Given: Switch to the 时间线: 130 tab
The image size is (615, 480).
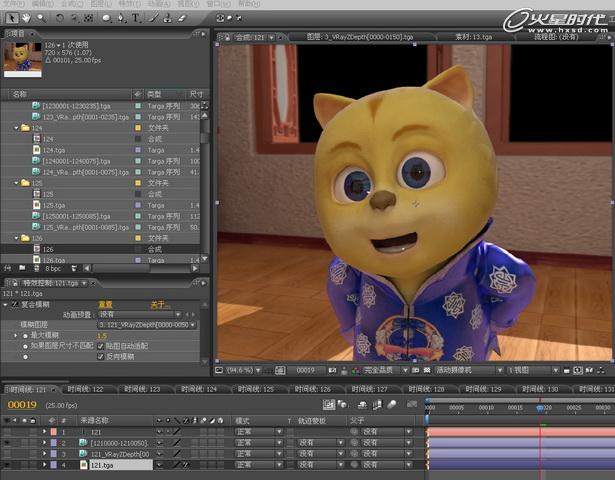Looking at the screenshot, I should (540, 389).
